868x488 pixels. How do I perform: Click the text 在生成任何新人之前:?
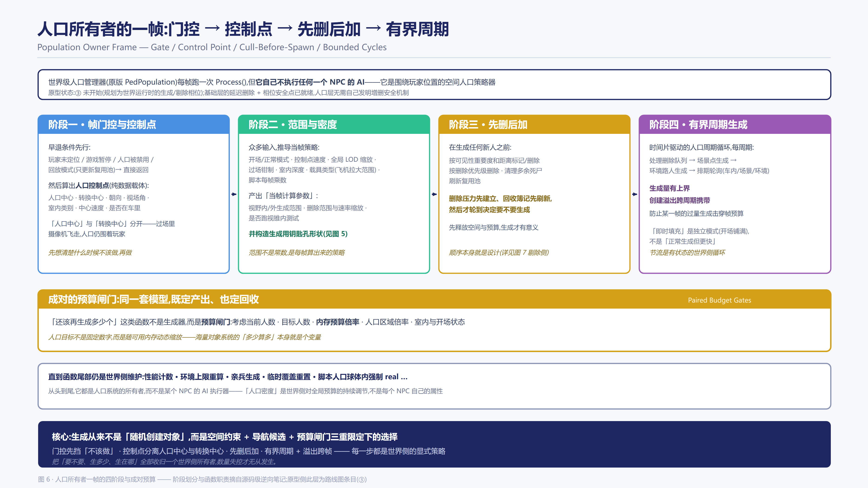pyautogui.click(x=480, y=148)
